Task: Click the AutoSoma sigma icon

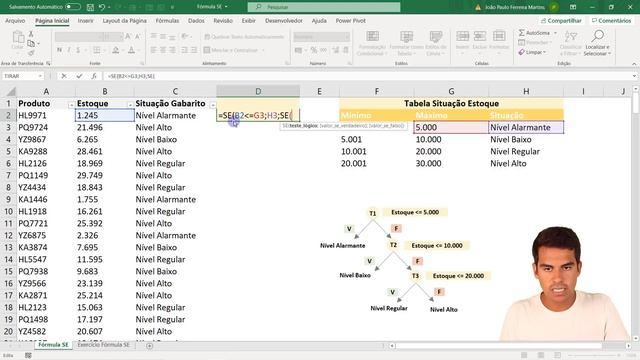Action: coord(522,33)
